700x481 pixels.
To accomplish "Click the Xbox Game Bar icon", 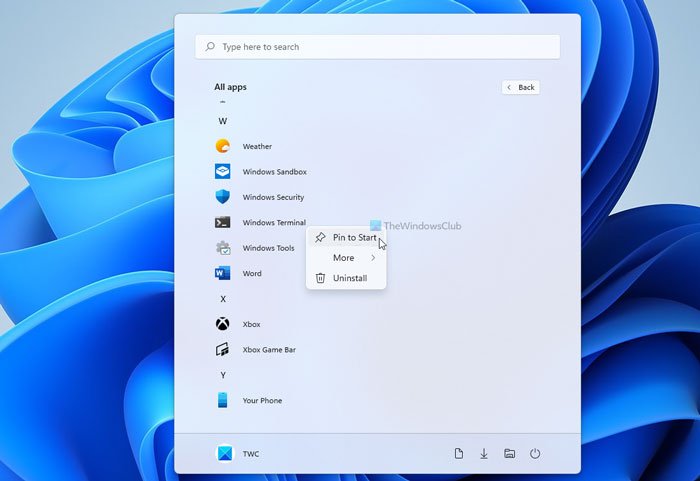I will 222,350.
